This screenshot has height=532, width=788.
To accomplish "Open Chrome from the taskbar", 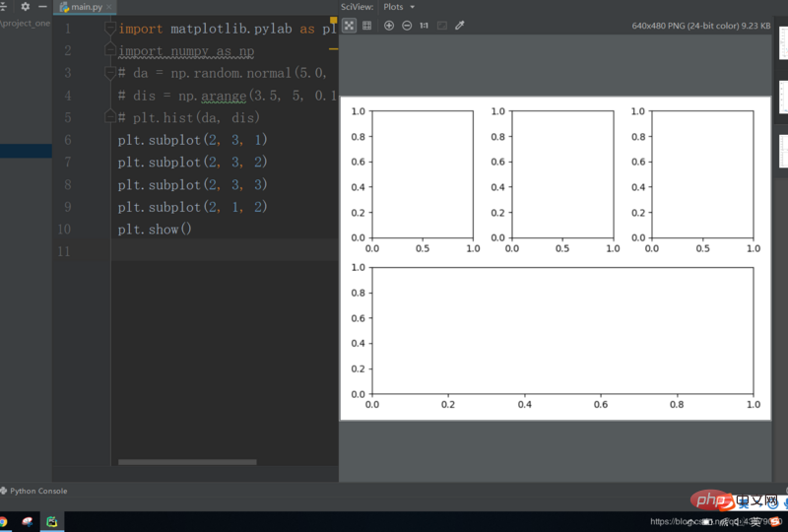I will click(3, 522).
